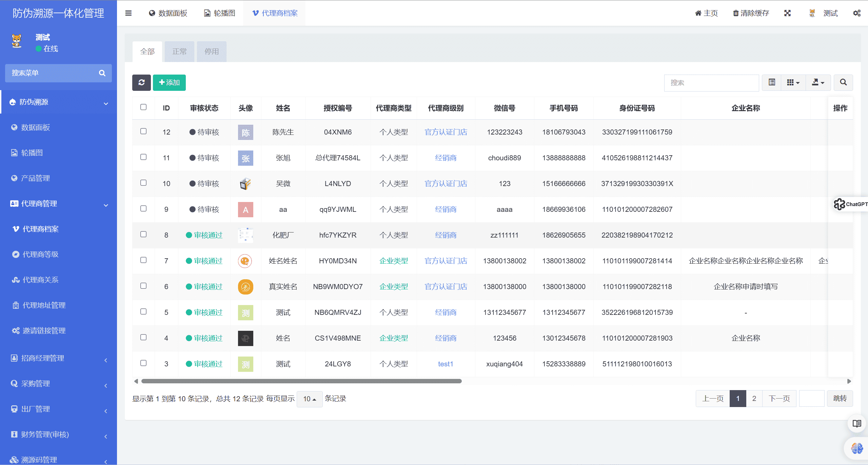The height and width of the screenshot is (465, 868).
Task: Expand the 财务管理(审核) sidebar group
Action: pyautogui.click(x=58, y=434)
